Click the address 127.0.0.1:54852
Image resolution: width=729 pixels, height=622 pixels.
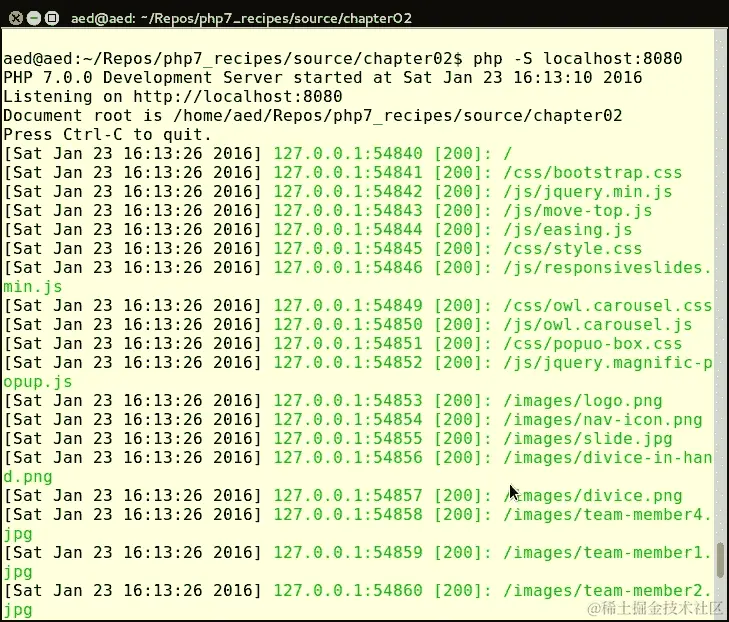(x=348, y=363)
